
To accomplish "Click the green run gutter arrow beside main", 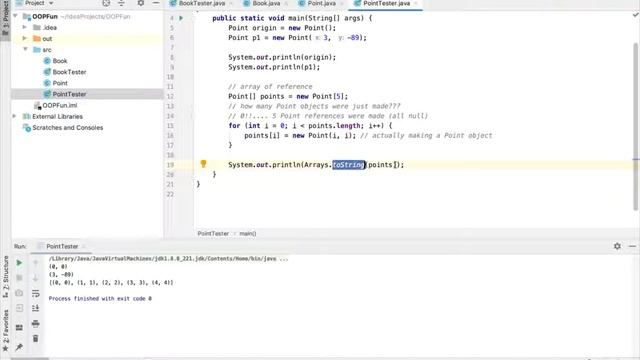I will [181, 18].
